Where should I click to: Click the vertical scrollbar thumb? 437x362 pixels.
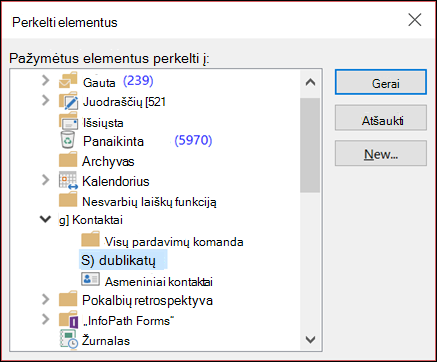click(x=310, y=145)
